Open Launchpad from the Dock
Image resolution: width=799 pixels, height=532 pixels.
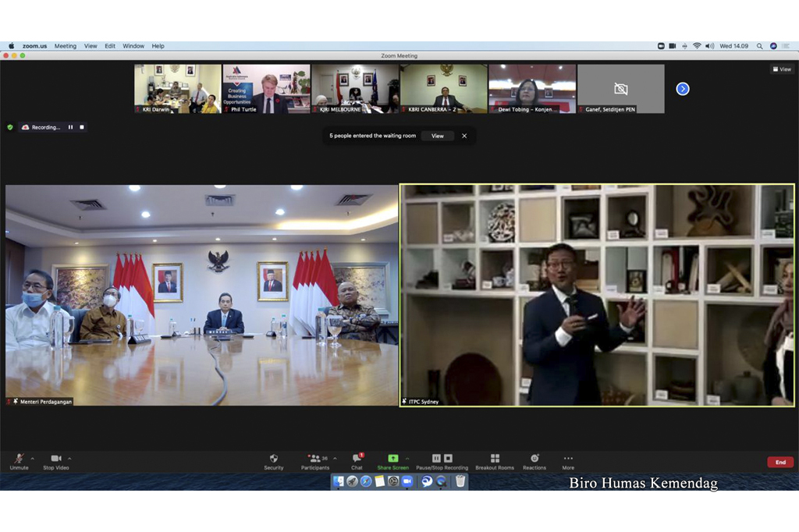352,481
